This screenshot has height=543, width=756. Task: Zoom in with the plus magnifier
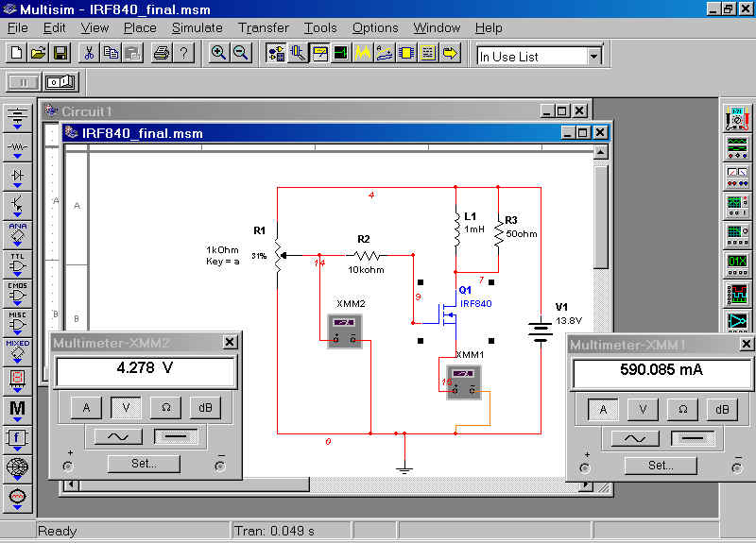218,53
